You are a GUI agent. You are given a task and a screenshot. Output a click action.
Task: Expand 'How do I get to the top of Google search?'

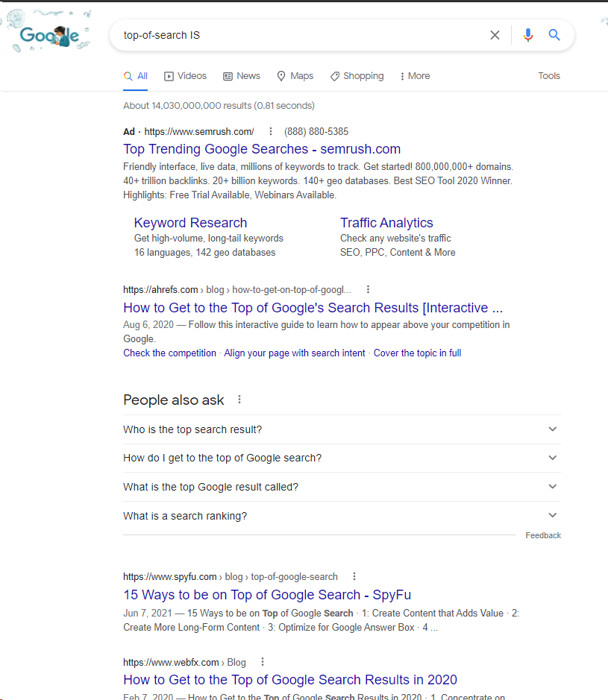342,458
